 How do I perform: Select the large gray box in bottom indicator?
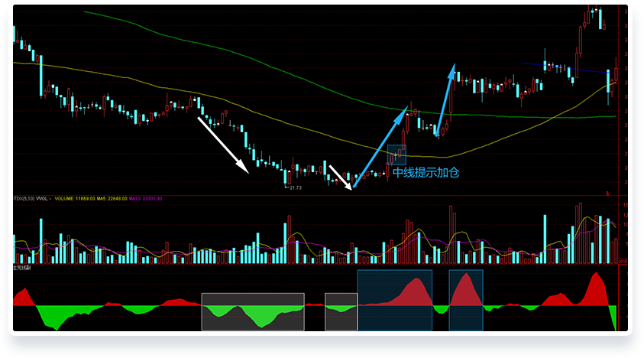point(252,311)
